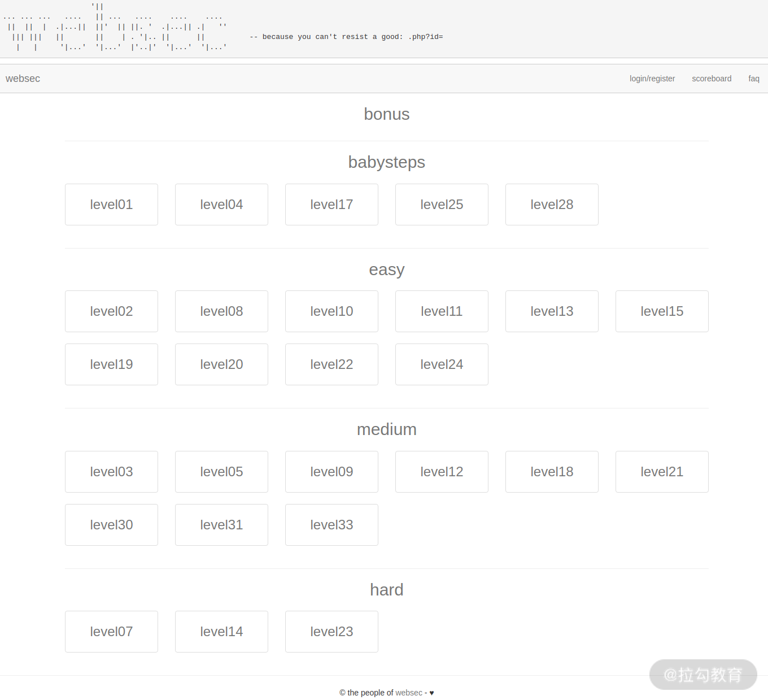Viewport: 768px width, 700px height.
Task: Open the level22 challenge
Action: [331, 364]
